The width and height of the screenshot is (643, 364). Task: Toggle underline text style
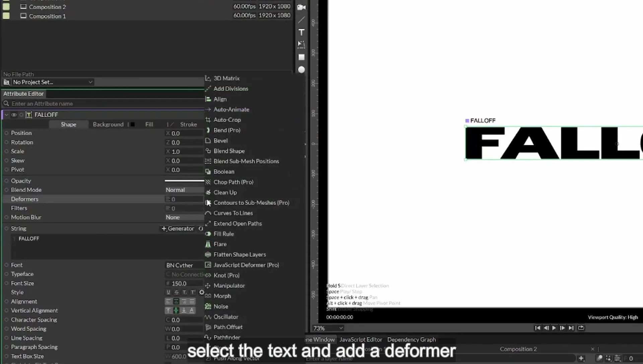[x=168, y=292]
